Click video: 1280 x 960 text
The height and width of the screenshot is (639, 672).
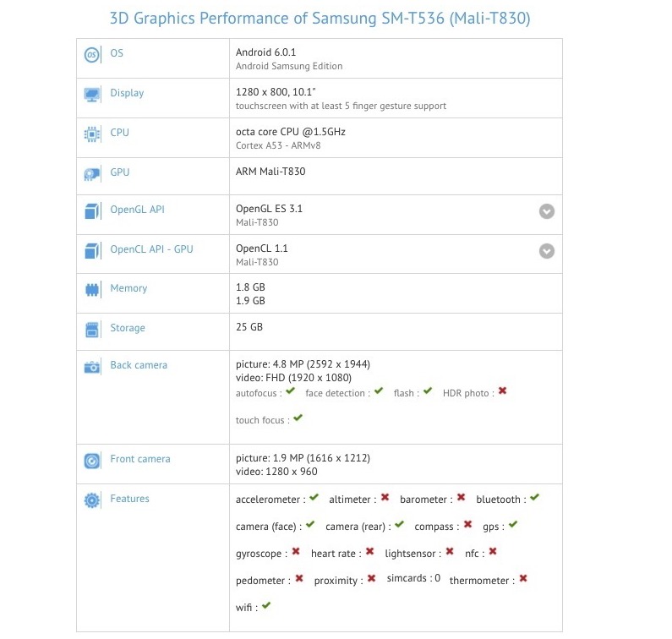pyautogui.click(x=276, y=472)
